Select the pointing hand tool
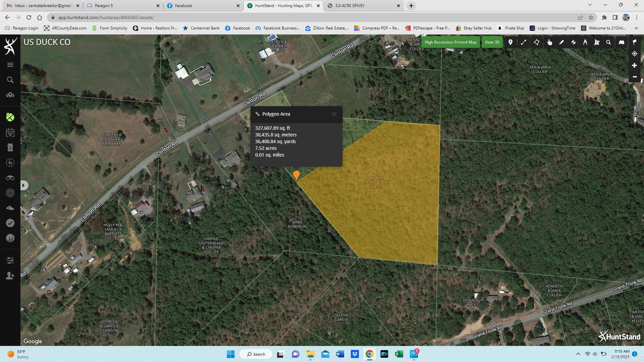 click(549, 42)
